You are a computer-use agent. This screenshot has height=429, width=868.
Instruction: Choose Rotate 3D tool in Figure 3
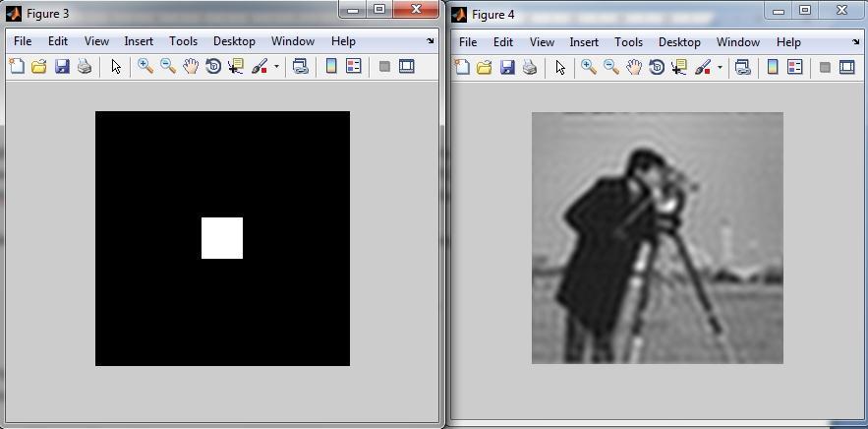pyautogui.click(x=213, y=67)
